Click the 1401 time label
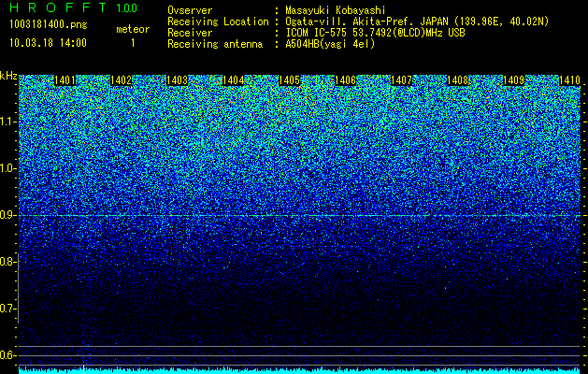The height and width of the screenshot is (374, 588). click(65, 80)
